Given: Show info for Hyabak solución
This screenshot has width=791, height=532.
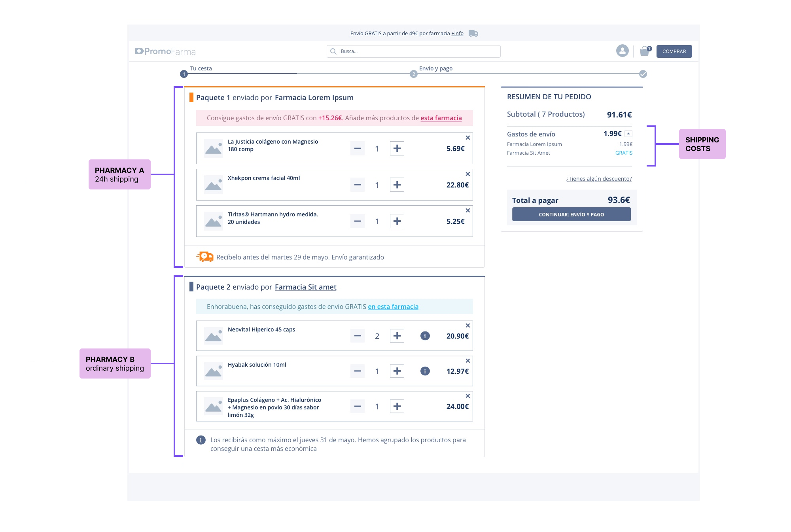Looking at the screenshot, I should [425, 371].
